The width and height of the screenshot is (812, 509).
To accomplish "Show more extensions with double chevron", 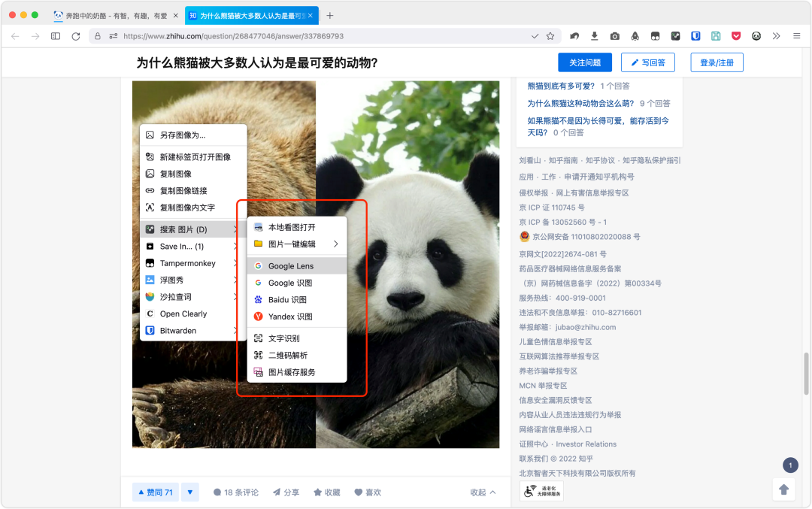I will tap(776, 36).
